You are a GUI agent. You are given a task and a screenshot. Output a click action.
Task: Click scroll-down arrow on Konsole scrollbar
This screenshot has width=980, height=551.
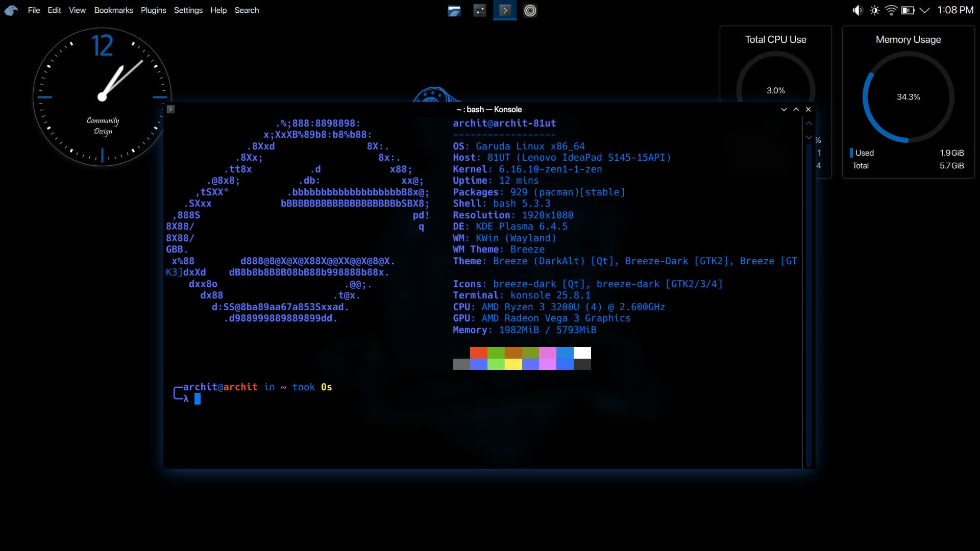pyautogui.click(x=809, y=137)
